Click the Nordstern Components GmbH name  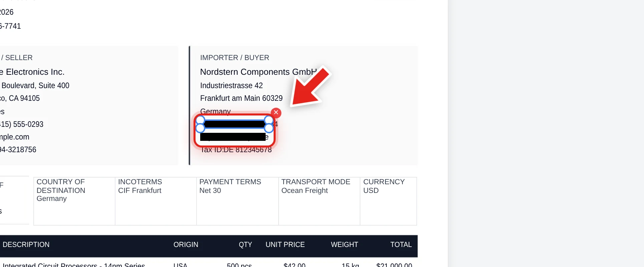pyautogui.click(x=258, y=72)
